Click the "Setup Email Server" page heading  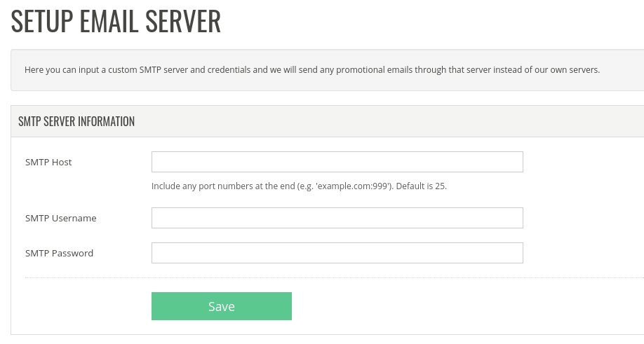pos(116,22)
